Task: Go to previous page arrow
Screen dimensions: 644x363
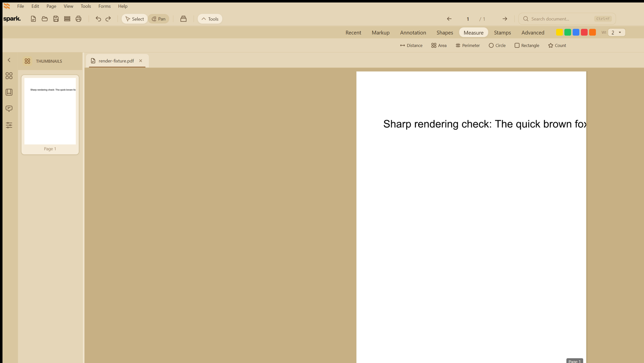Action: pyautogui.click(x=449, y=19)
